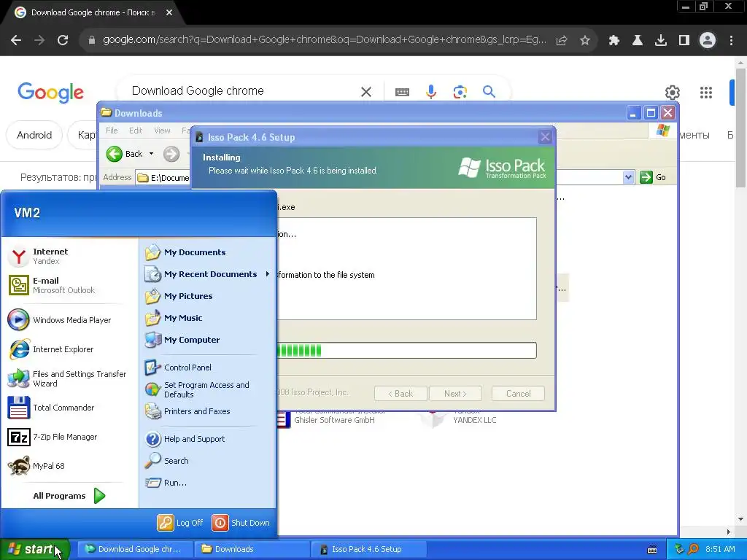
Task: Search by image with Google Lens
Action: click(x=460, y=91)
